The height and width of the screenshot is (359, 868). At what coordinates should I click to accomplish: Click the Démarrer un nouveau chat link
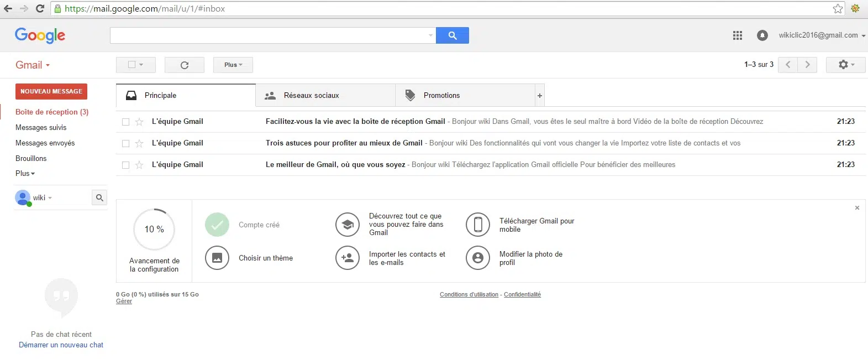click(61, 345)
